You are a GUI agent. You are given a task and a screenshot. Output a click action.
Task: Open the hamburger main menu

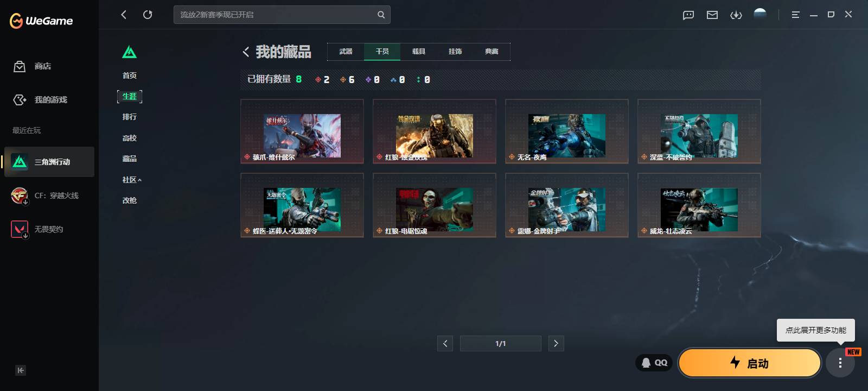click(795, 15)
